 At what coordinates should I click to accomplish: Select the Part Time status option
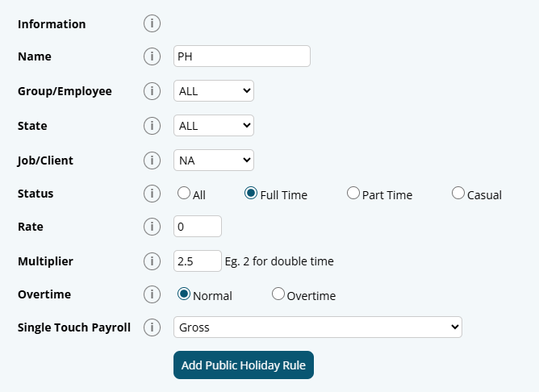coord(353,194)
